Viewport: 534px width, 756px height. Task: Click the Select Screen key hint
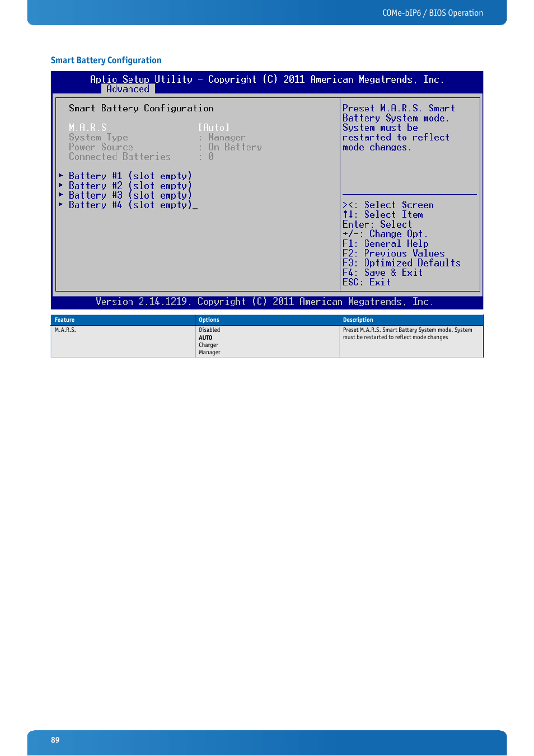(388, 205)
